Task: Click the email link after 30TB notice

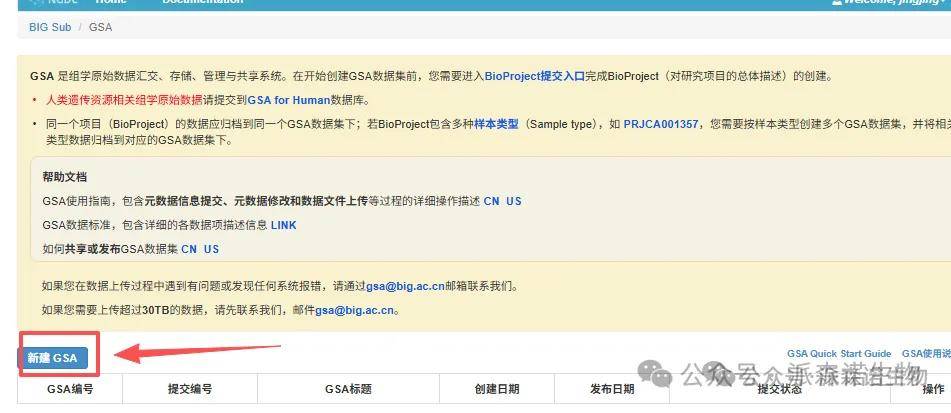Action: point(357,310)
